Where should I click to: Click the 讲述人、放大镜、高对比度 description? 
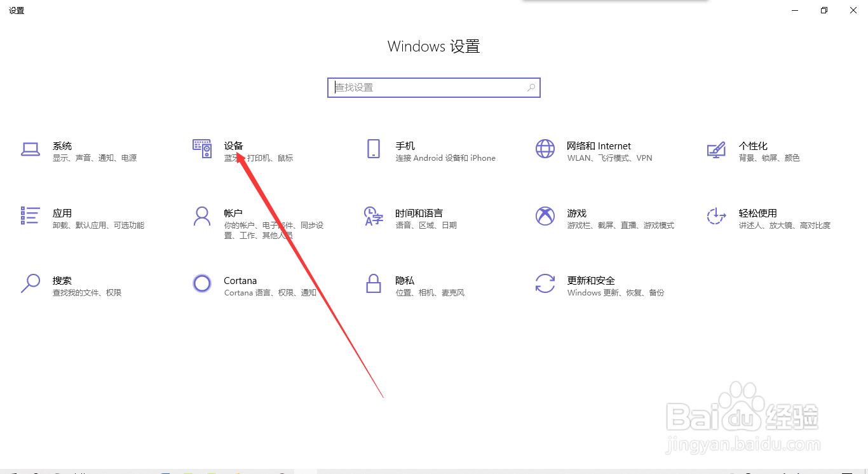pyautogui.click(x=785, y=226)
